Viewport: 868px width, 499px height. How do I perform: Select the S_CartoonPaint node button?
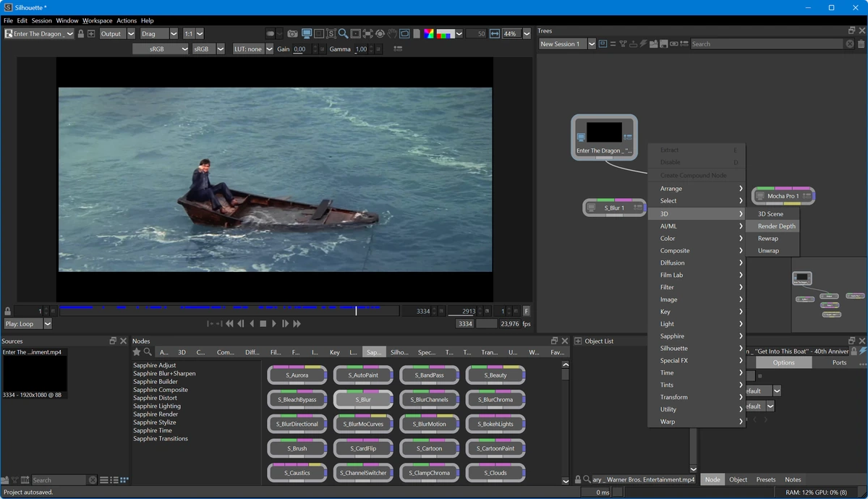point(495,448)
